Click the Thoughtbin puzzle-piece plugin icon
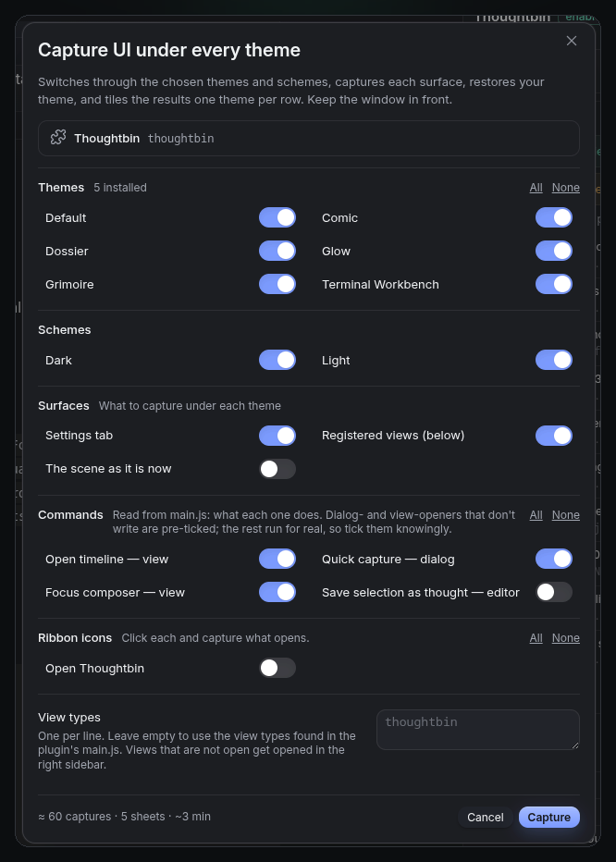This screenshot has width=616, height=862. (58, 138)
